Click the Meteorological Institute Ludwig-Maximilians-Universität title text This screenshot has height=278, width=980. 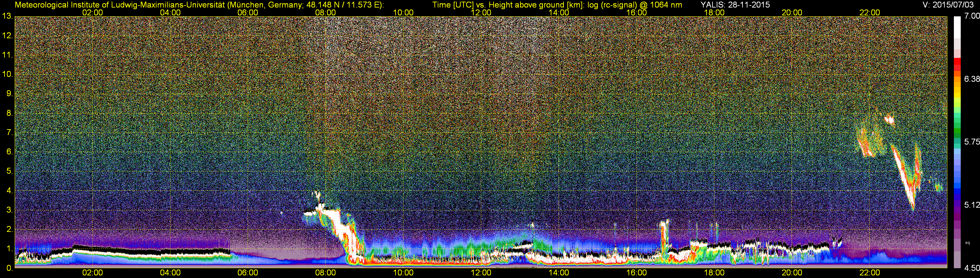point(199,5)
